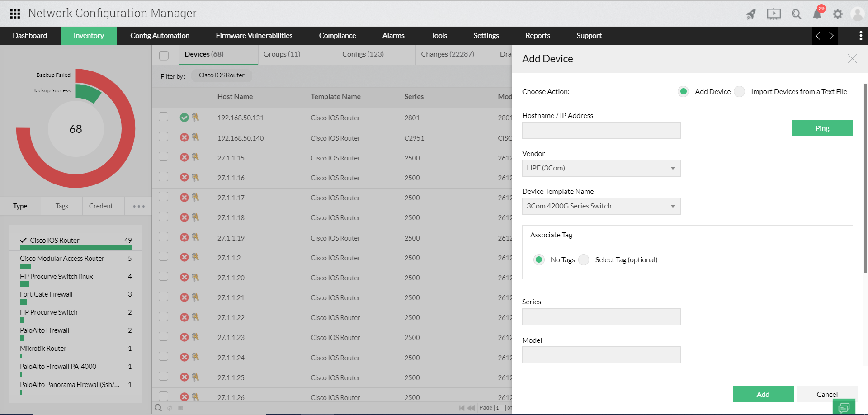Click credentials key icon for 27.1.1.22

click(195, 317)
